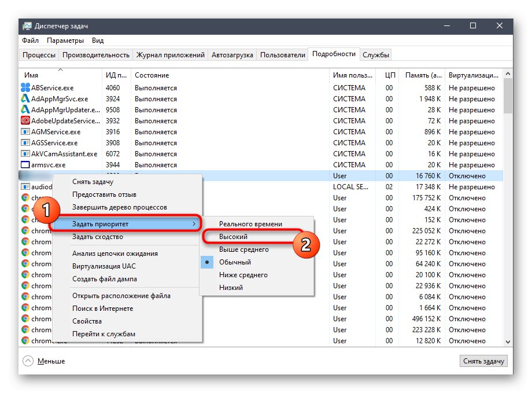This screenshot has width=532, height=393.
Task: Click the Task Manager title bar icon
Action: pos(28,26)
